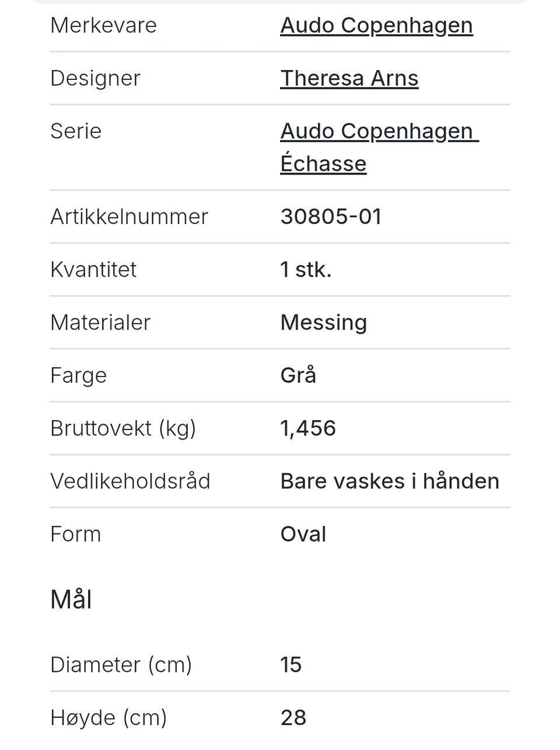This screenshot has height=750, width=560.
Task: Open the Audo Copenhagen Échasse series link
Action: pos(379,147)
